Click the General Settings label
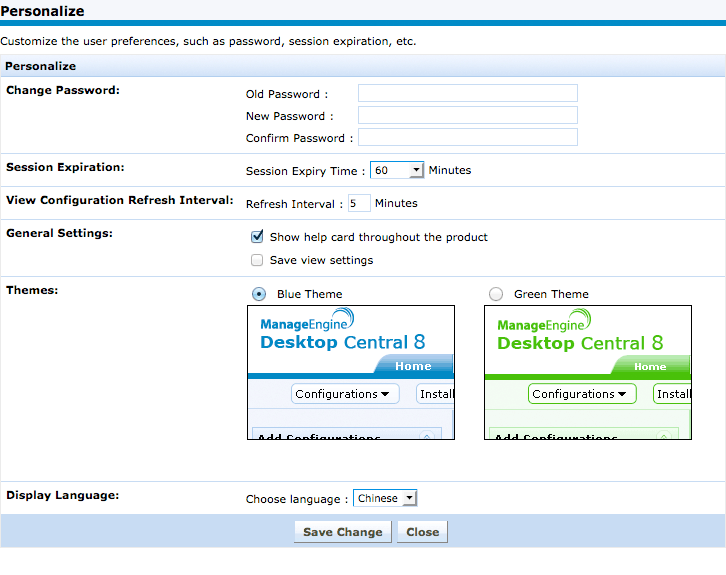Image resolution: width=726 pixels, height=575 pixels. 59,233
